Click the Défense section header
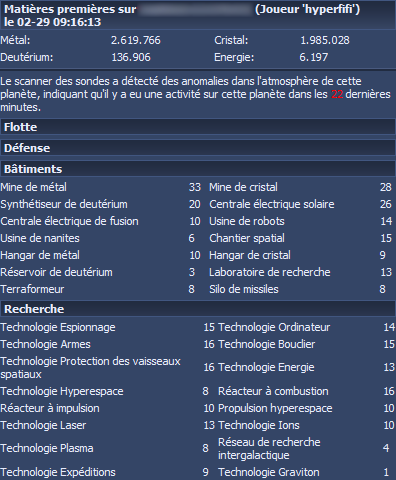This screenshot has height=480, width=396. point(198,148)
